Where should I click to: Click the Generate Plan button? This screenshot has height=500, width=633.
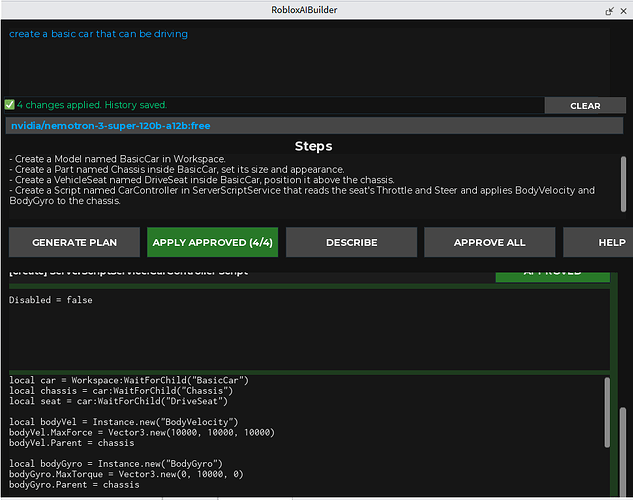74,242
